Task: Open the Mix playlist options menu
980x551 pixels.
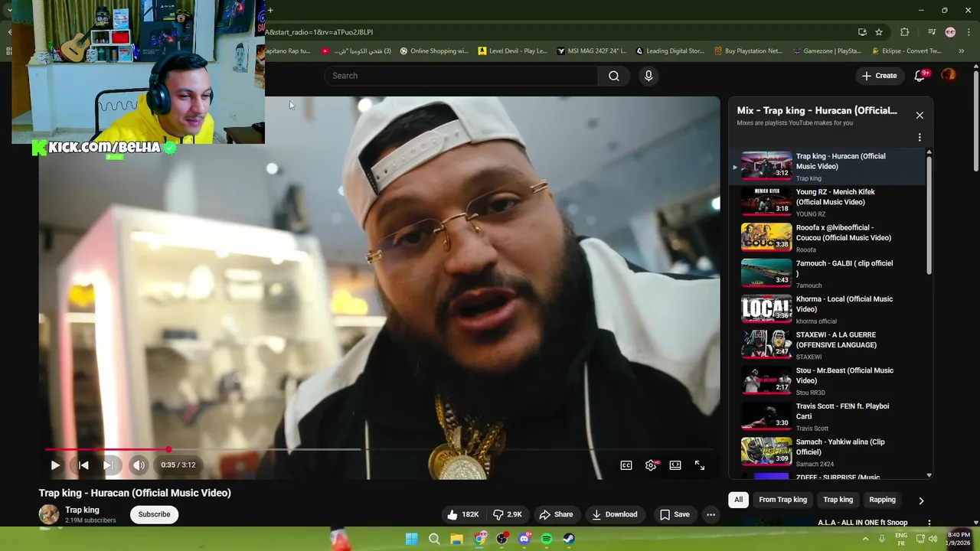Action: [x=920, y=138]
